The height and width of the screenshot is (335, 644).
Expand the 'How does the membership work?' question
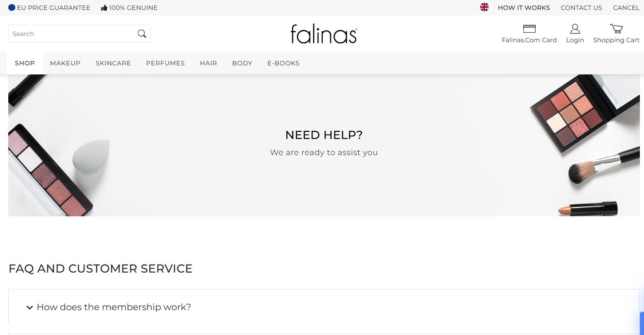(114, 307)
